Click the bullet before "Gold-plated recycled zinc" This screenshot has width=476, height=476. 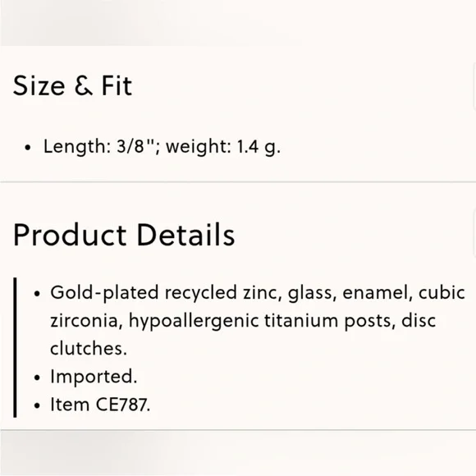pyautogui.click(x=37, y=294)
